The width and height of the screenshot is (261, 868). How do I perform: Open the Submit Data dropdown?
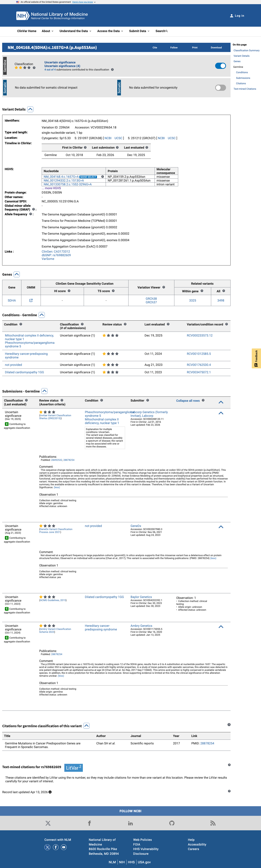[139, 31]
